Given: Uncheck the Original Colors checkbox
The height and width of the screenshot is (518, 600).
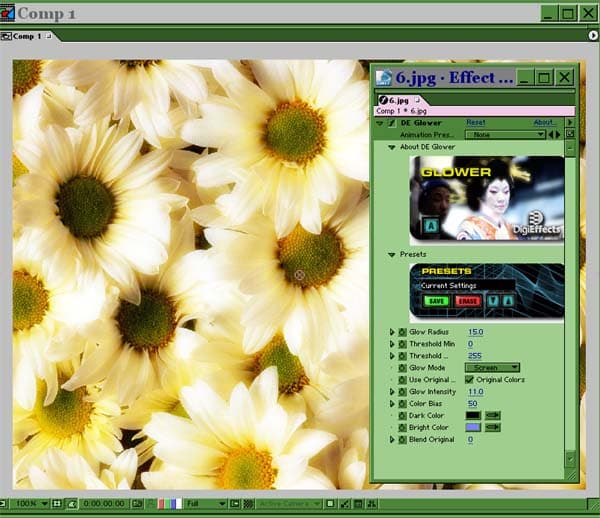Looking at the screenshot, I should point(469,380).
